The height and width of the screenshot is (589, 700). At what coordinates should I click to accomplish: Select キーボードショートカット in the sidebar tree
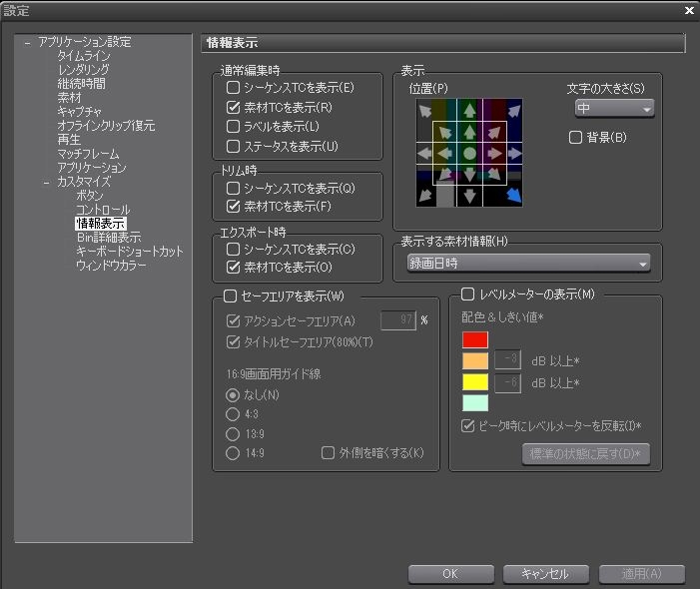pos(130,252)
